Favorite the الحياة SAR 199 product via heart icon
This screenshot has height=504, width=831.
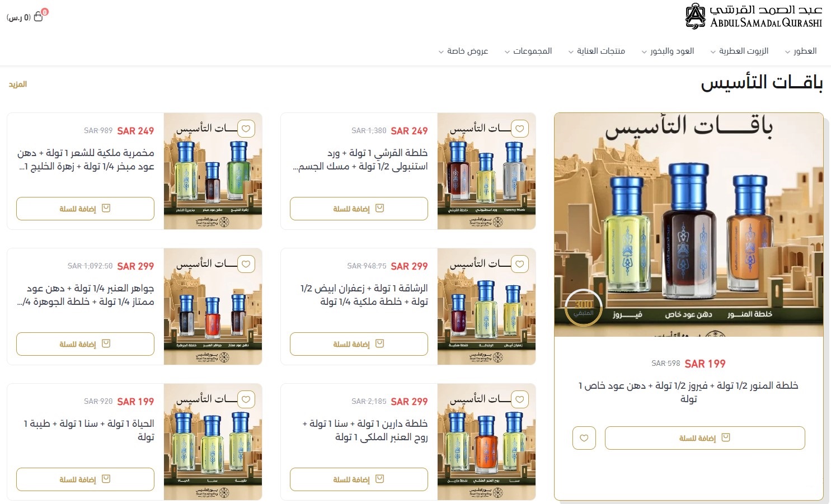(246, 399)
